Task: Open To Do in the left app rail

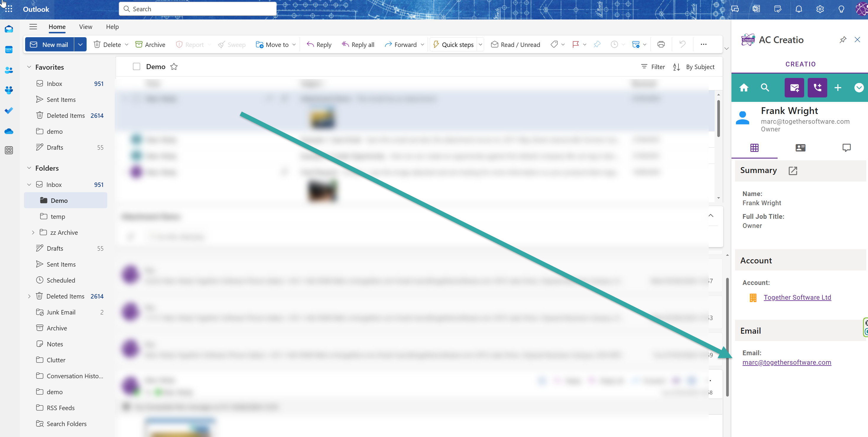Action: click(9, 110)
